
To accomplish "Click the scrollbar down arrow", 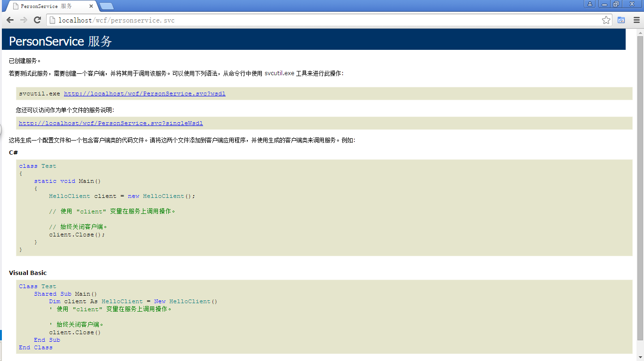I will click(x=640, y=357).
